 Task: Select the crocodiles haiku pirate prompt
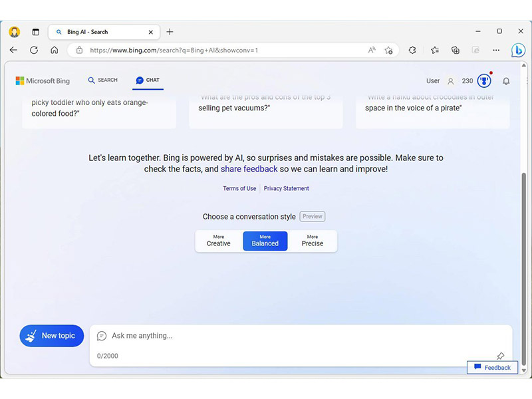433,112
